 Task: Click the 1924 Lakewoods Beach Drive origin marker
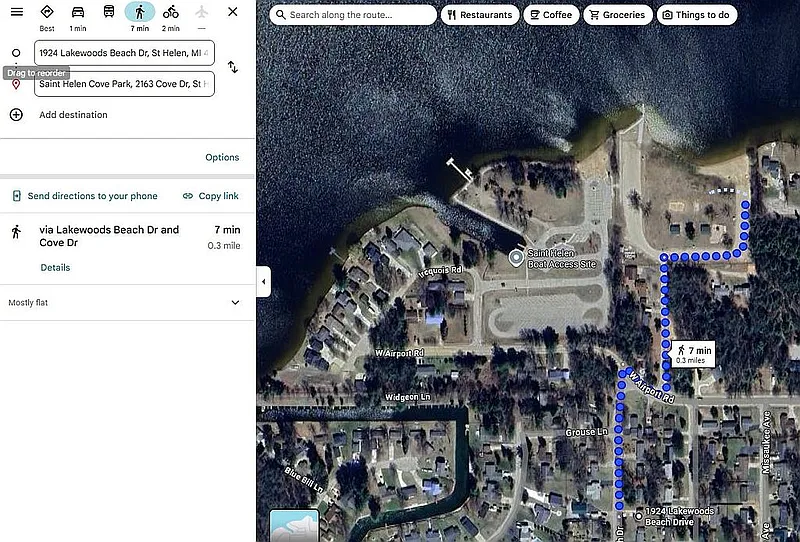point(638,516)
